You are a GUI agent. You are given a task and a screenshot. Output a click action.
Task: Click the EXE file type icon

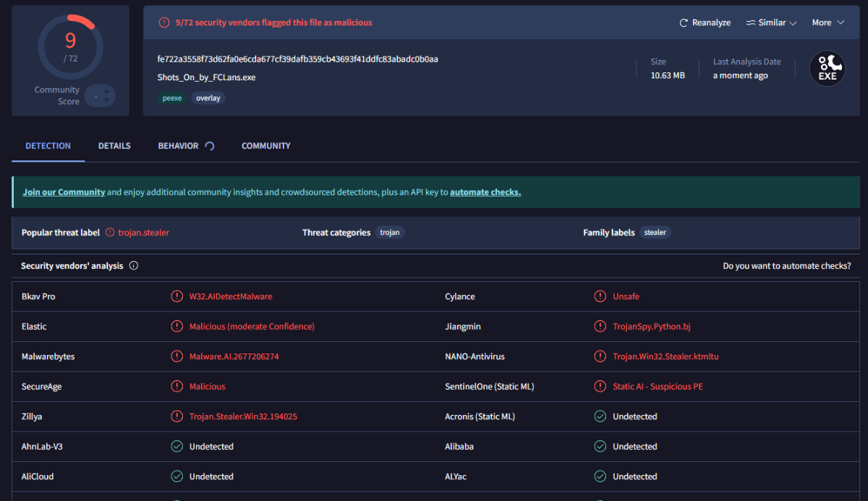click(827, 69)
